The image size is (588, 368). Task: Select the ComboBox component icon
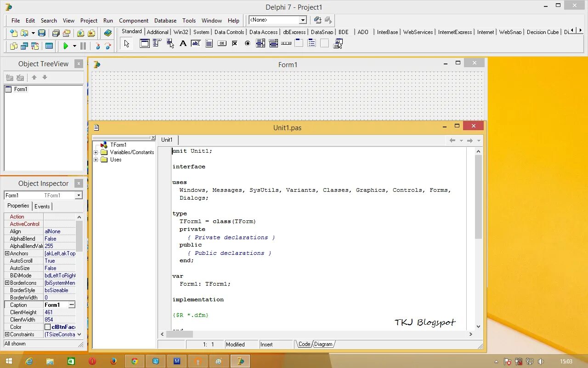tap(273, 44)
